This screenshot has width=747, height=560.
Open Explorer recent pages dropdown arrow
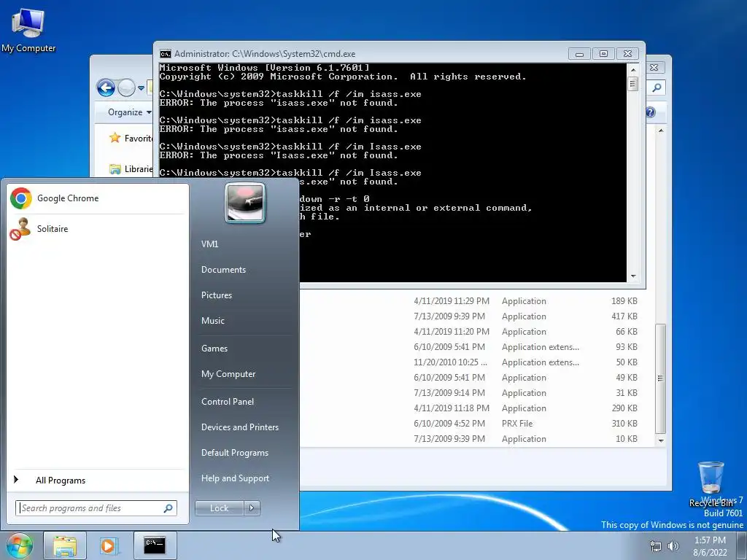141,88
